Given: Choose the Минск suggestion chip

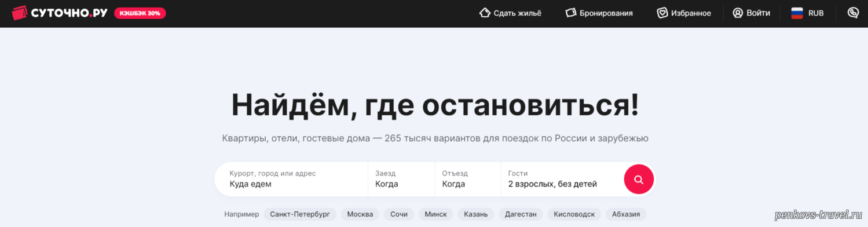Looking at the screenshot, I should pos(435,214).
